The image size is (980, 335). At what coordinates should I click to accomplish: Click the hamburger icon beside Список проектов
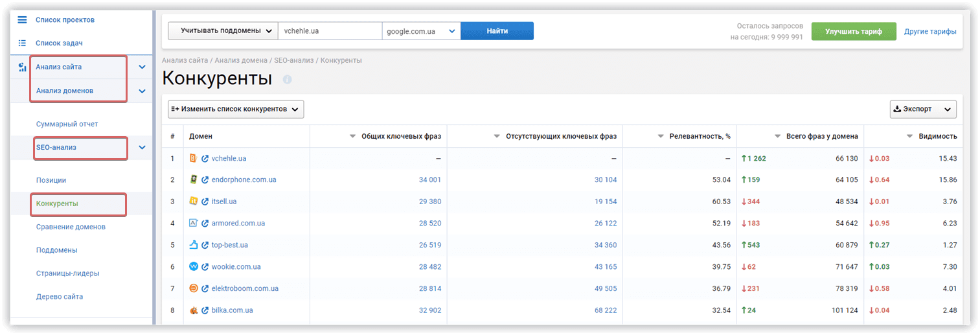[22, 20]
